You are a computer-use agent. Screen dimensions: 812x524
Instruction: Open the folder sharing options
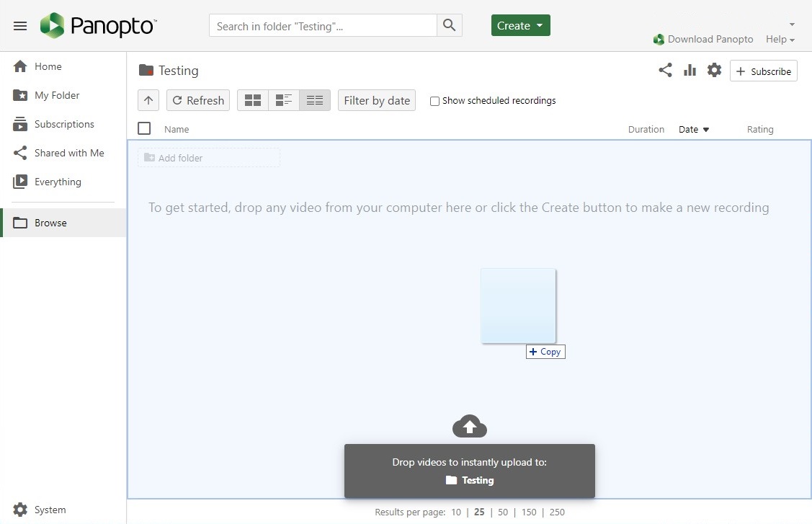(664, 71)
